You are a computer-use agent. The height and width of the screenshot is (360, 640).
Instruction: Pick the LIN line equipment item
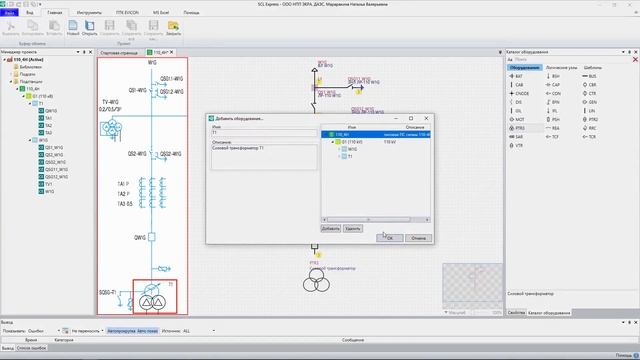click(x=589, y=111)
